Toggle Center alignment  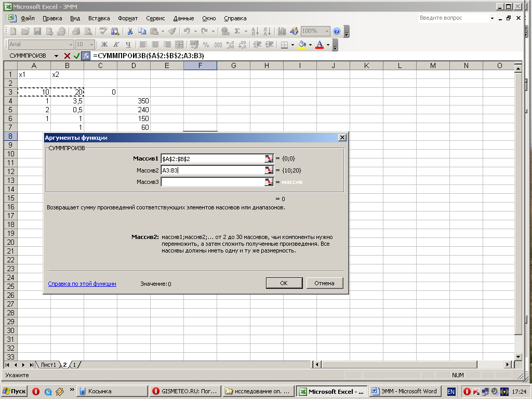click(x=155, y=45)
